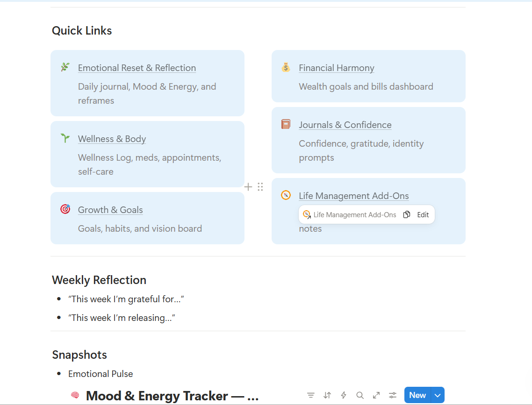Viewport: 532px width, 405px height.
Task: Click the New button
Action: [x=417, y=395]
